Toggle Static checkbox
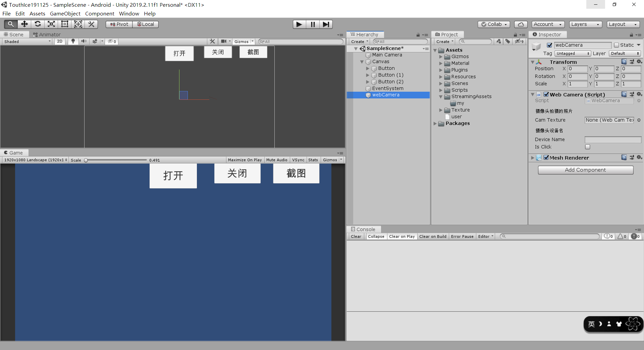Screen dimensions: 644x350 tap(616, 45)
